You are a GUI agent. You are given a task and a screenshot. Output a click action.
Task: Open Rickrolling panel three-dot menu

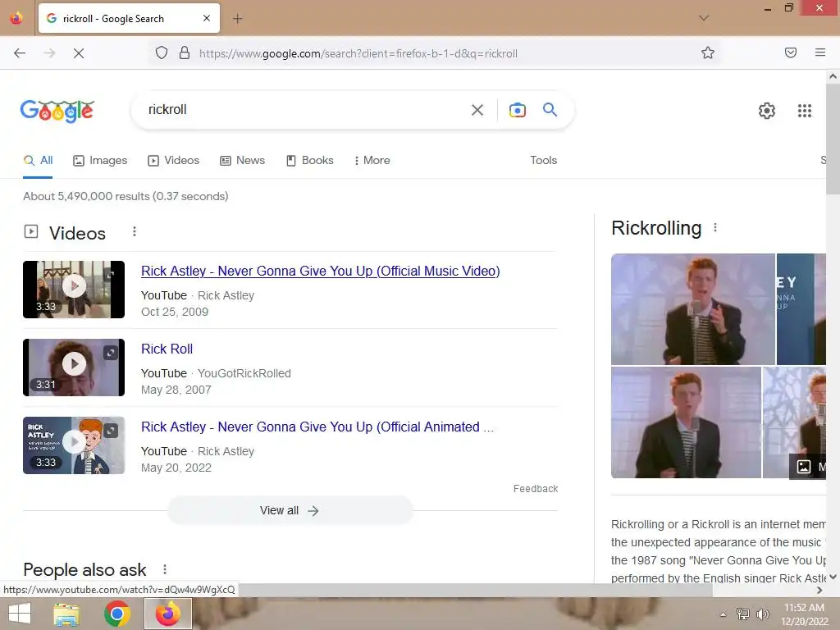[x=715, y=228]
